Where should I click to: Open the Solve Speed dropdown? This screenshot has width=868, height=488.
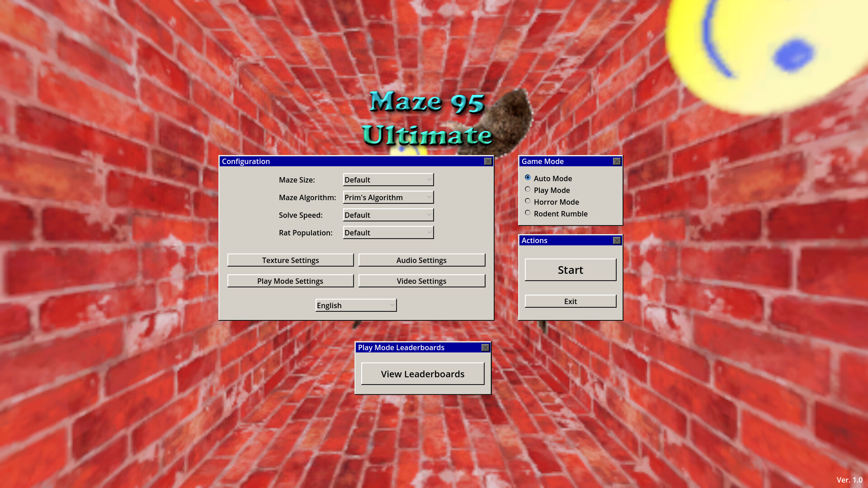(388, 215)
